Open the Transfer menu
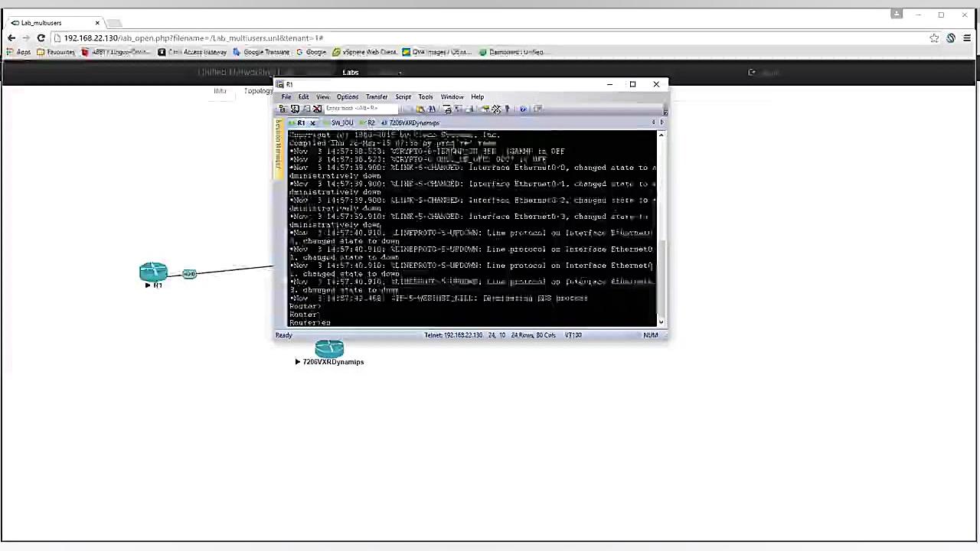The height and width of the screenshot is (551, 980). pyautogui.click(x=376, y=97)
